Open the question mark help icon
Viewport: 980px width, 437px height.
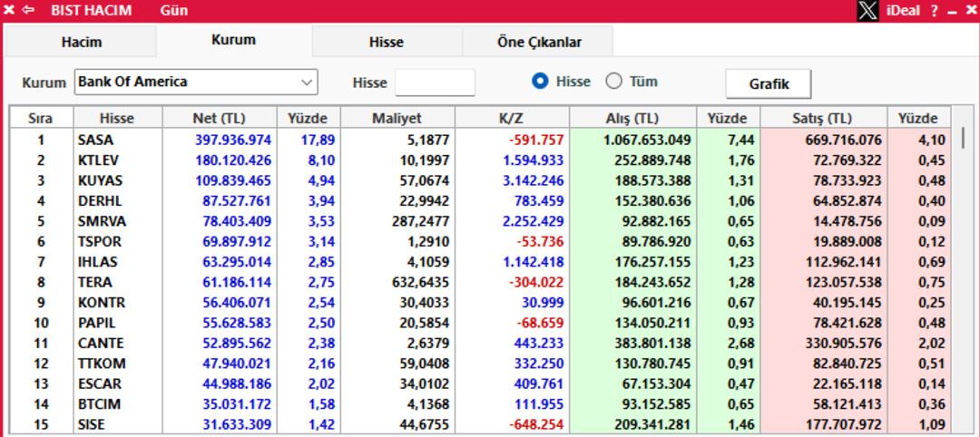[x=934, y=11]
